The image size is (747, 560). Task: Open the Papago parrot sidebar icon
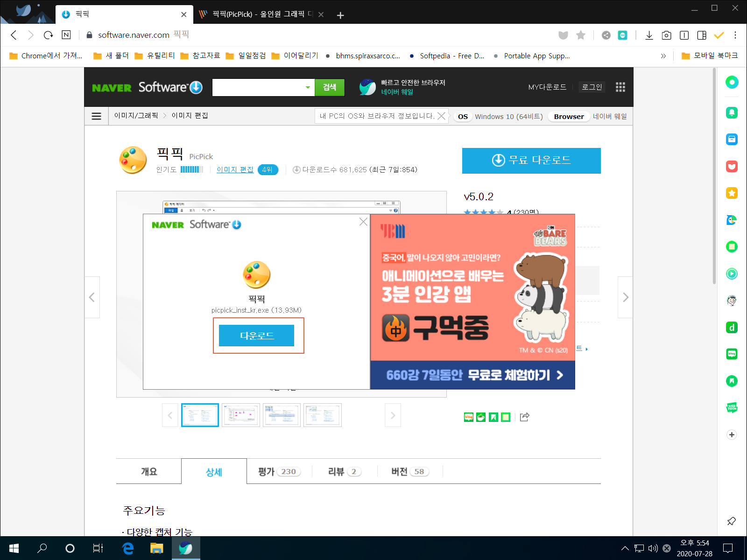pyautogui.click(x=732, y=220)
